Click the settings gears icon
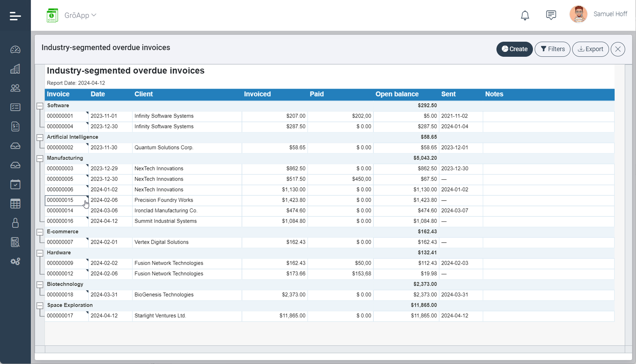 point(15,261)
